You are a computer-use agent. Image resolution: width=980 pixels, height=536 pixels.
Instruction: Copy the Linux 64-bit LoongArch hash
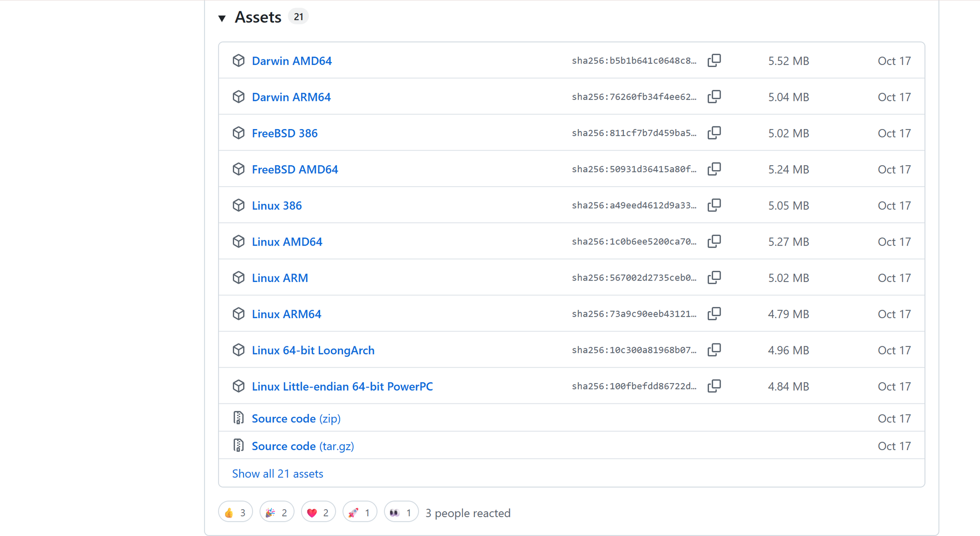(714, 350)
